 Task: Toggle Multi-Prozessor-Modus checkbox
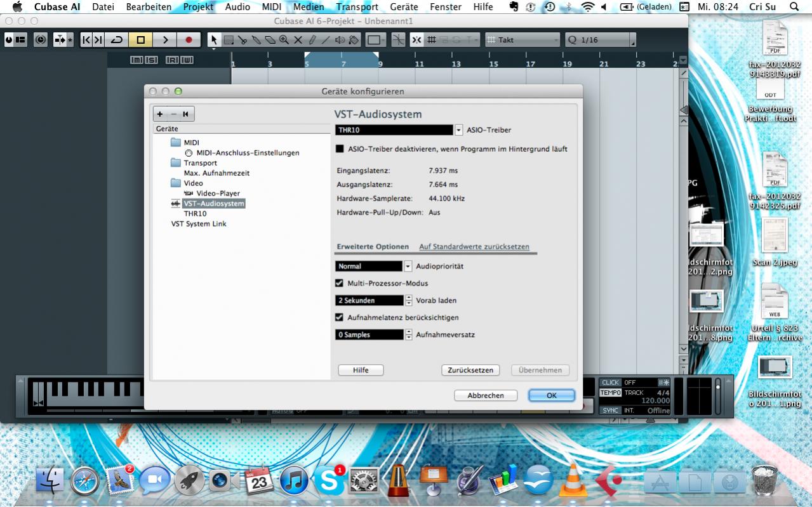(339, 283)
